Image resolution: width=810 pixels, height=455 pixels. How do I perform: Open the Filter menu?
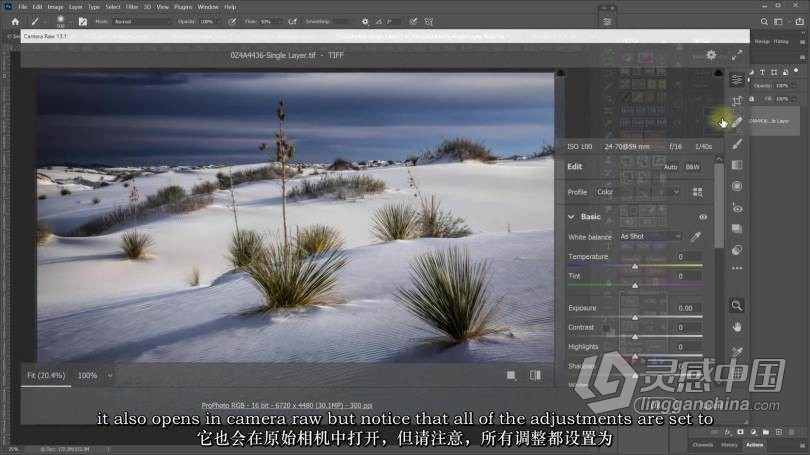point(132,7)
